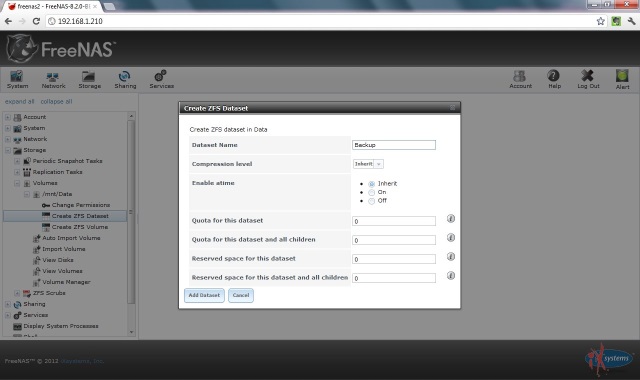Open iXsystems, Inc. footer link

[82, 361]
